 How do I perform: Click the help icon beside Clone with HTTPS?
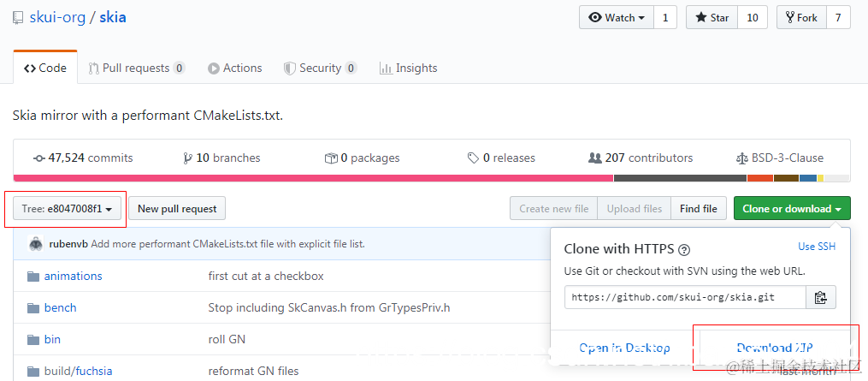point(684,249)
